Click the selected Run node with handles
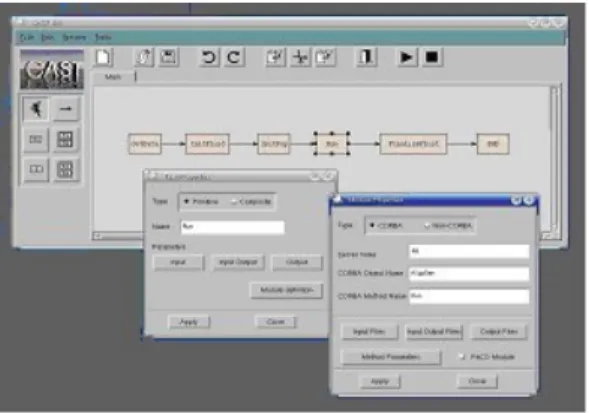The image size is (589, 413). [332, 144]
